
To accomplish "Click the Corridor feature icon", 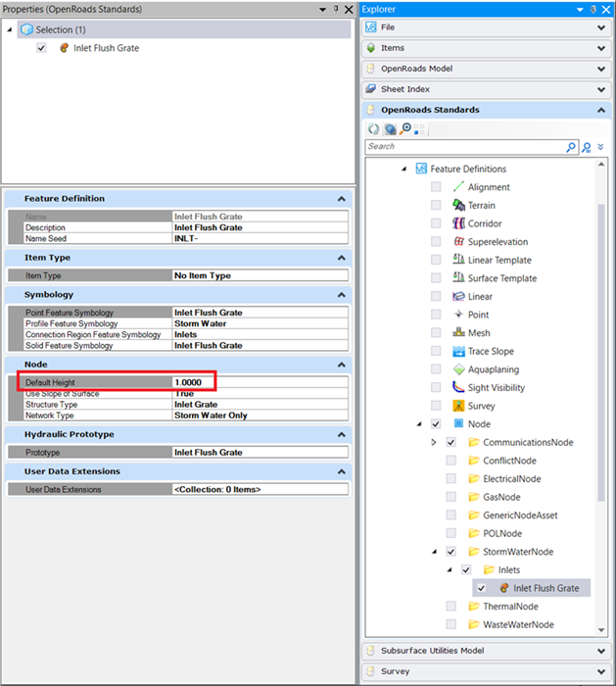I will [x=458, y=223].
